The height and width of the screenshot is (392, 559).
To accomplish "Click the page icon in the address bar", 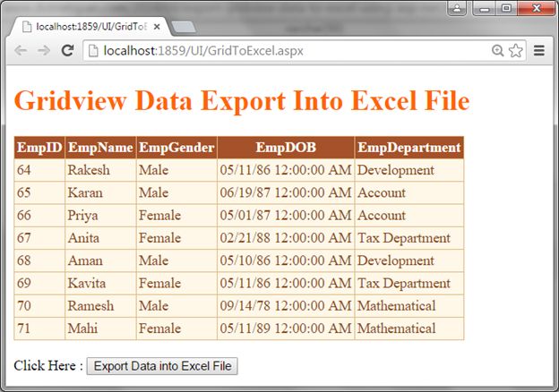I will pyautogui.click(x=93, y=50).
